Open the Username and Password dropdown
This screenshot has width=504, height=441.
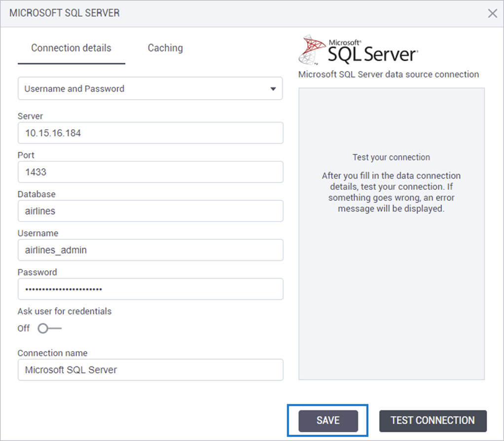pos(150,88)
